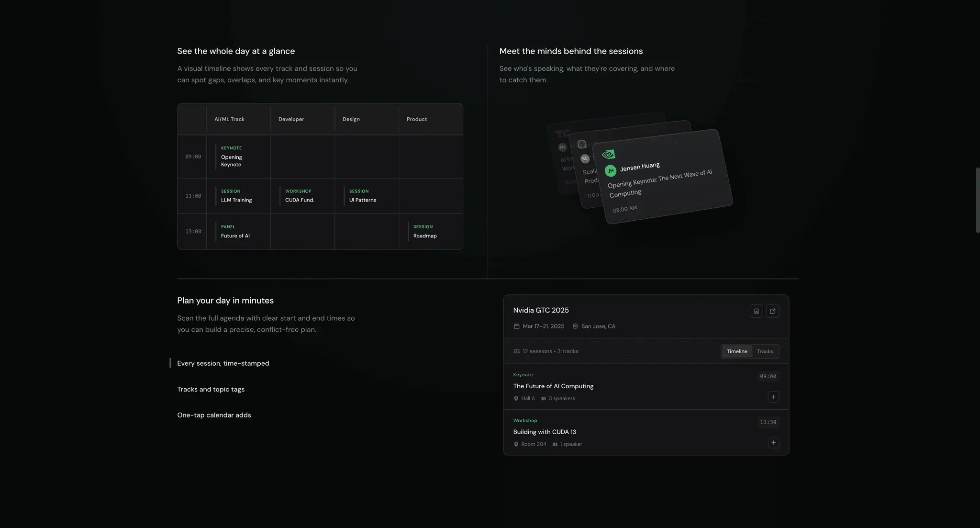The height and width of the screenshot is (528, 980).
Task: Click the location pin beside San Jose
Action: coord(575,326)
